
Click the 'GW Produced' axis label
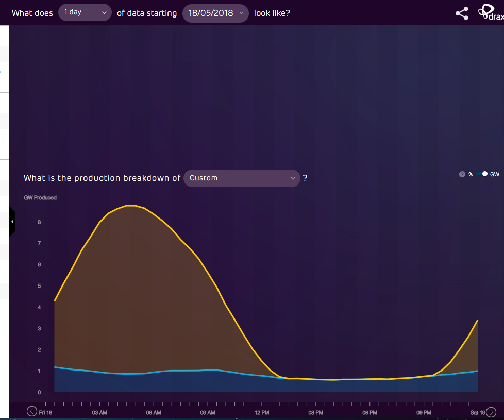point(40,197)
